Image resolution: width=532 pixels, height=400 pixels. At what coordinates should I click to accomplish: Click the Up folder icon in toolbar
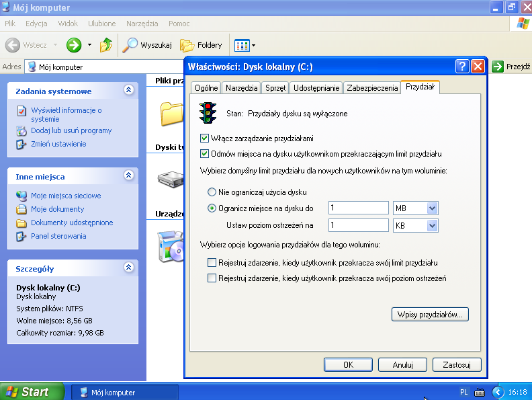click(106, 45)
